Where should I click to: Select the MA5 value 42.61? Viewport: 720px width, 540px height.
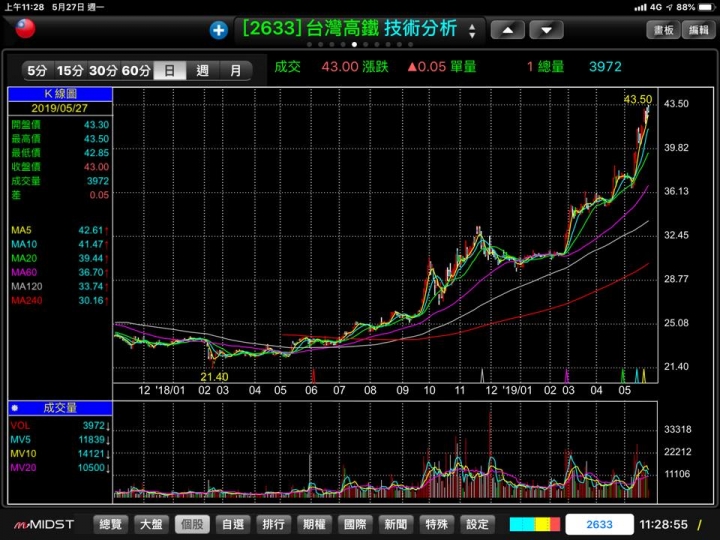90,230
